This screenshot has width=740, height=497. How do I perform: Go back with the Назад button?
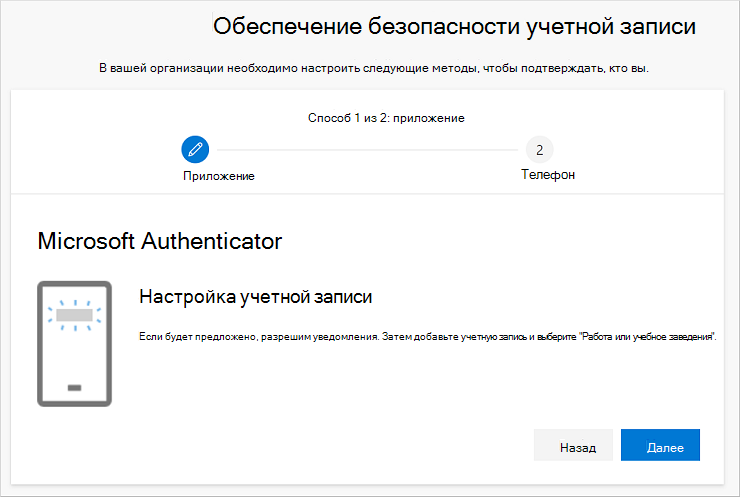[x=573, y=445]
